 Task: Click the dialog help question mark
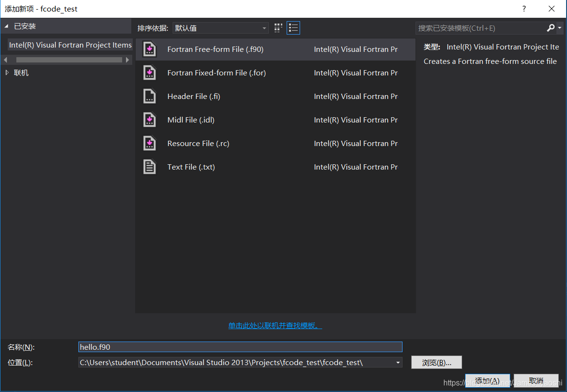click(524, 9)
